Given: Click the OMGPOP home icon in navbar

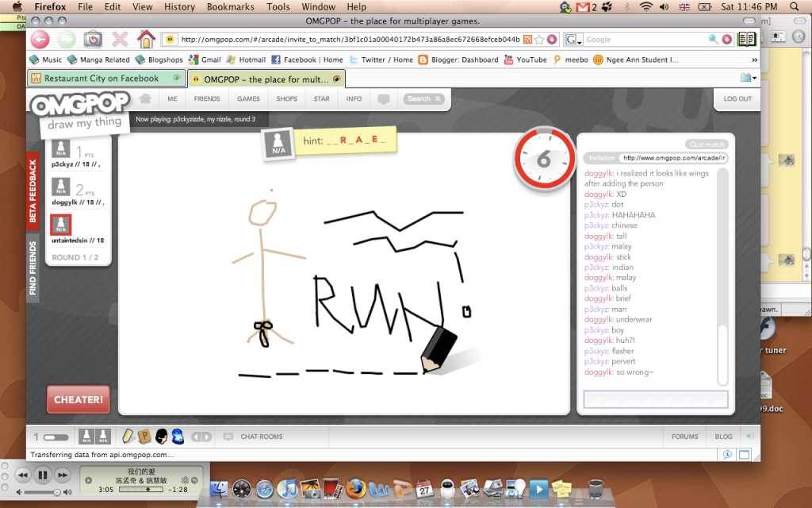Looking at the screenshot, I should (x=144, y=99).
